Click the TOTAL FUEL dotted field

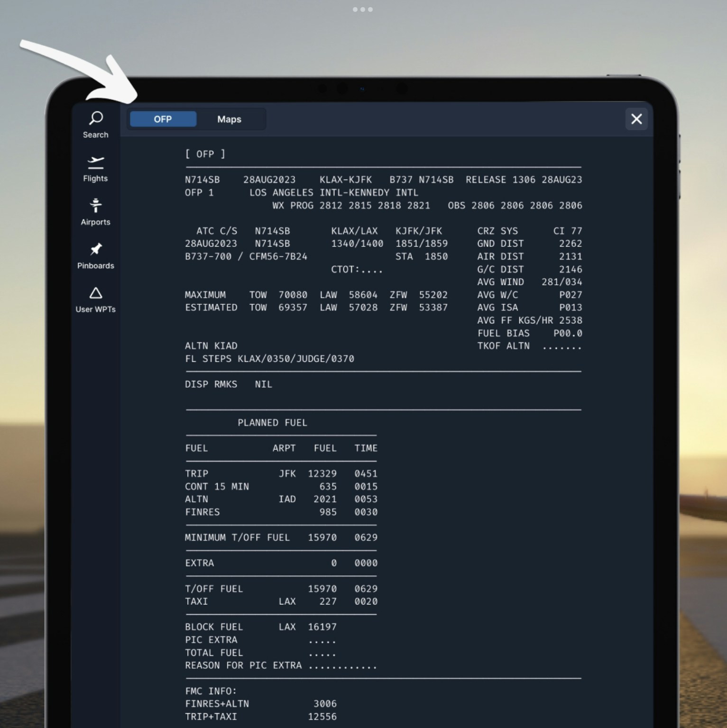tap(322, 653)
